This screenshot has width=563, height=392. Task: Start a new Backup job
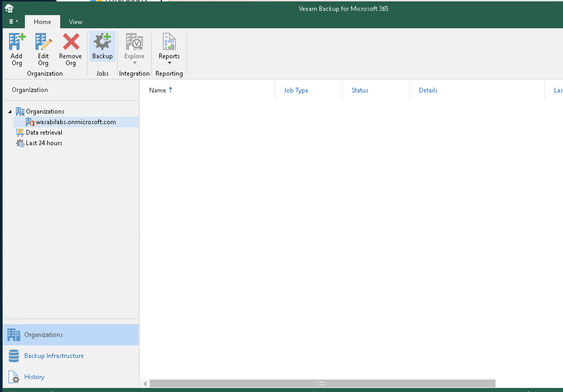[102, 47]
